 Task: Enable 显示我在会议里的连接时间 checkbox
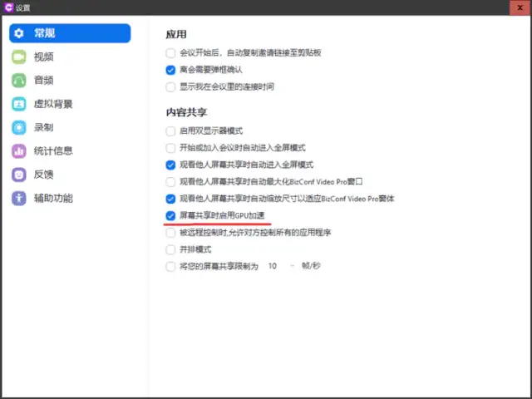pyautogui.click(x=171, y=86)
